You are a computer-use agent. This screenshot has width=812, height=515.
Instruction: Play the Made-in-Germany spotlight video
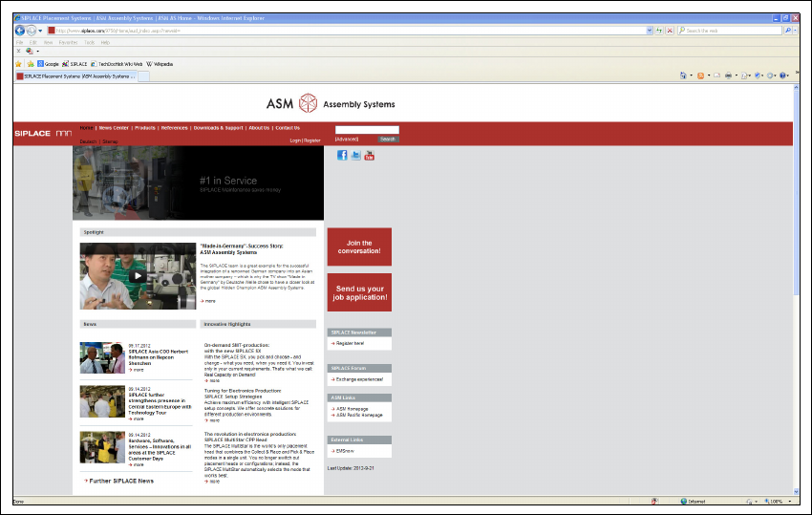click(138, 276)
